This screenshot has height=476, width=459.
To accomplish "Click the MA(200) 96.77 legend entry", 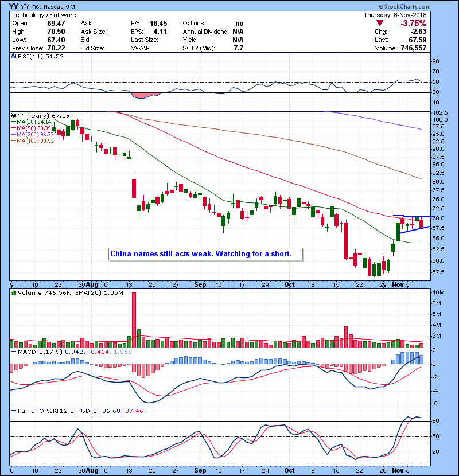I will click(x=32, y=134).
